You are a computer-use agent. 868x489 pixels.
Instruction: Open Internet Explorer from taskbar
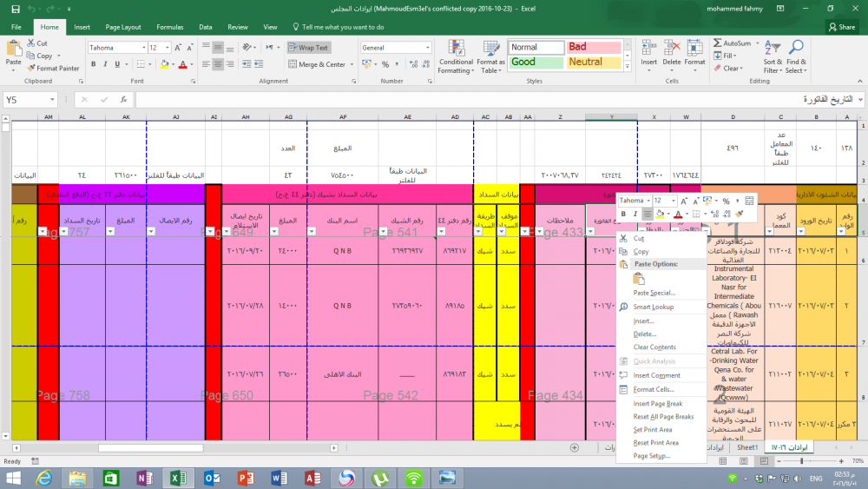point(43,478)
